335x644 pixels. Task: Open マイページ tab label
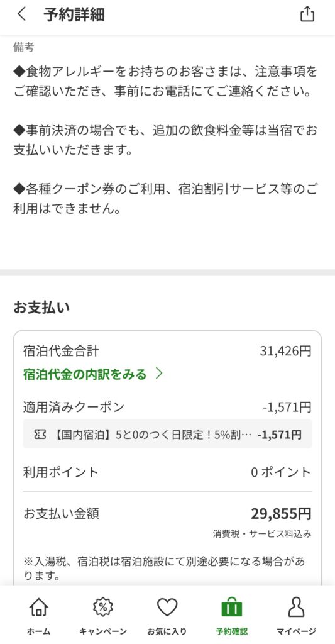click(x=296, y=631)
